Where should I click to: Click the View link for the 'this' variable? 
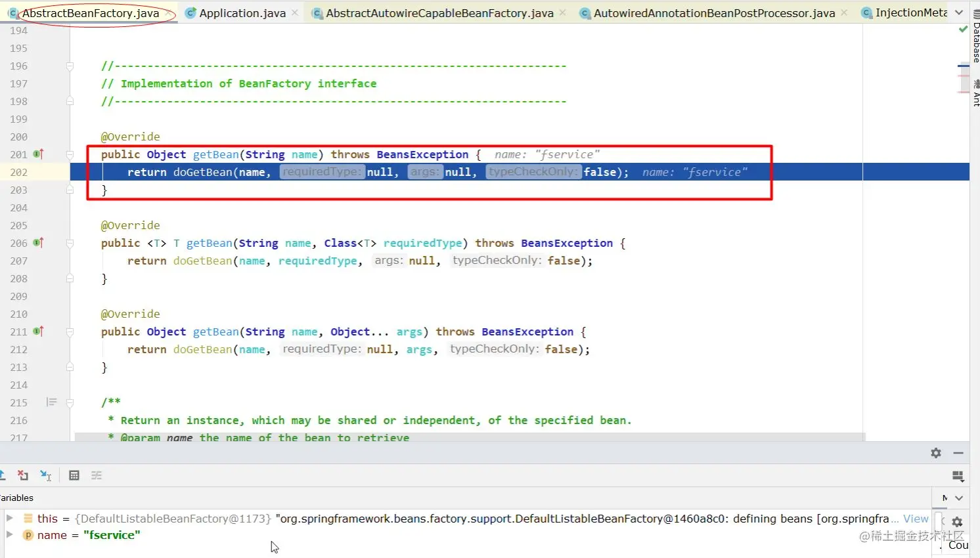916,519
